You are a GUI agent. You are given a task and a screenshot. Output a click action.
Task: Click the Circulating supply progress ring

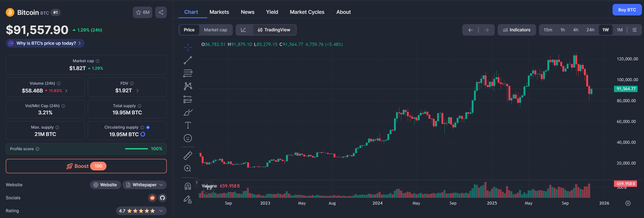[x=143, y=134]
